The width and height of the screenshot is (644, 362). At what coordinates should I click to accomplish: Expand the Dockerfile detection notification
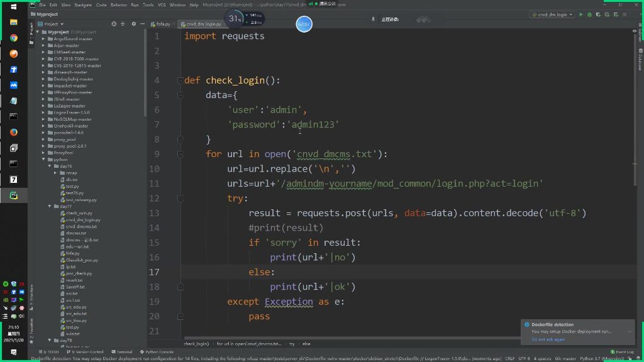point(629,332)
